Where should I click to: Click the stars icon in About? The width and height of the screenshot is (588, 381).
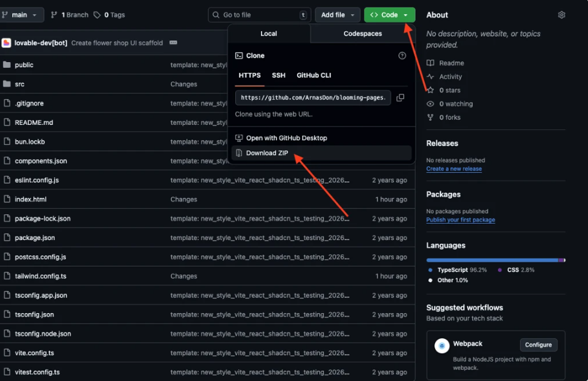pos(431,90)
